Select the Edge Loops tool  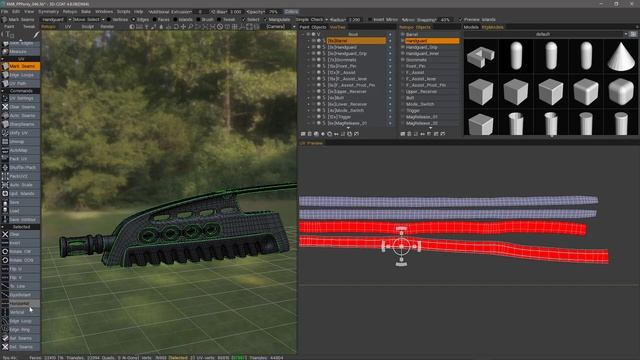(x=20, y=75)
